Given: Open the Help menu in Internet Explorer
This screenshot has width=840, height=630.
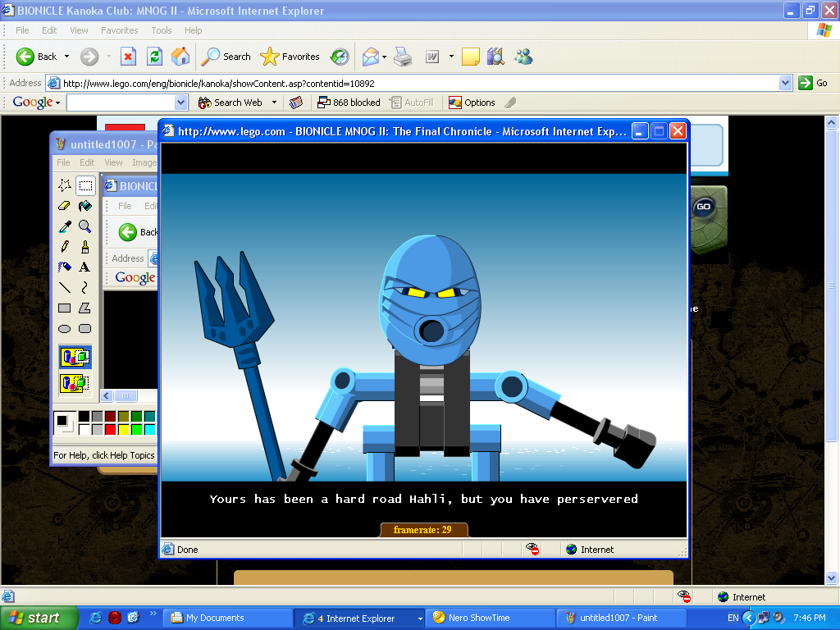Looking at the screenshot, I should pyautogui.click(x=194, y=30).
